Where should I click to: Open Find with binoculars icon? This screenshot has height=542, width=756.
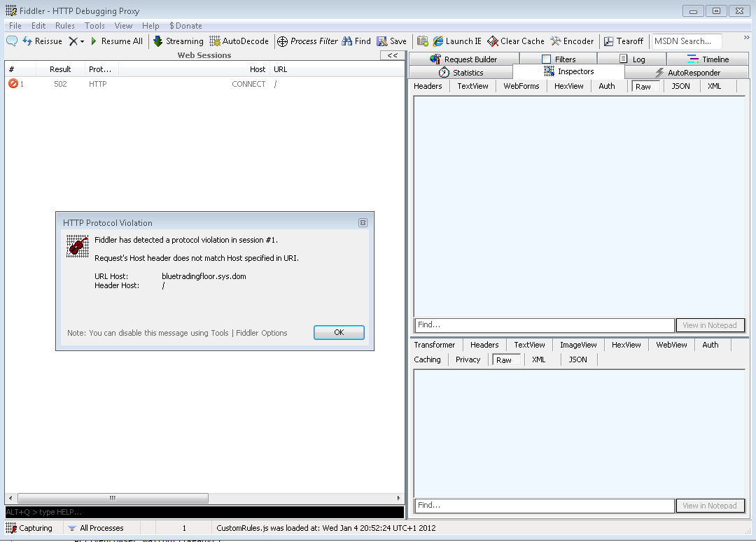(x=356, y=41)
